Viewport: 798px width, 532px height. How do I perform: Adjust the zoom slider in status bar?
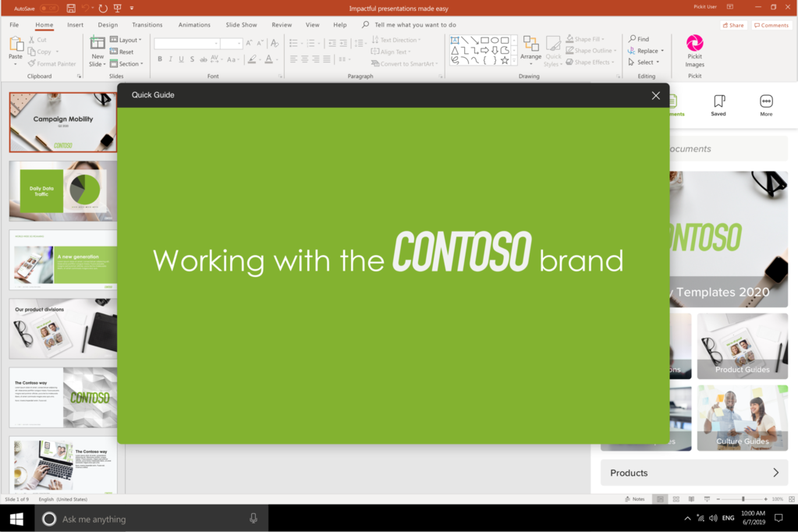pos(743,499)
